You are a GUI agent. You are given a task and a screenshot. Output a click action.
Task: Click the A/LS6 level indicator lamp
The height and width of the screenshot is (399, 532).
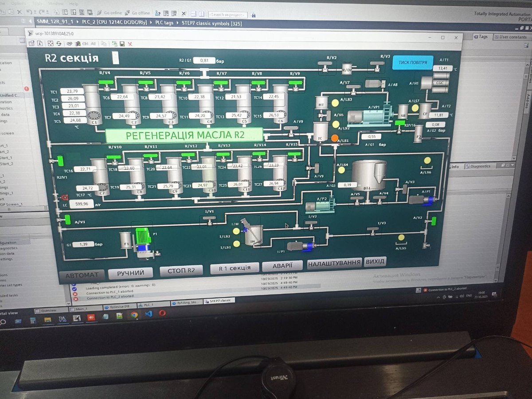(427, 160)
